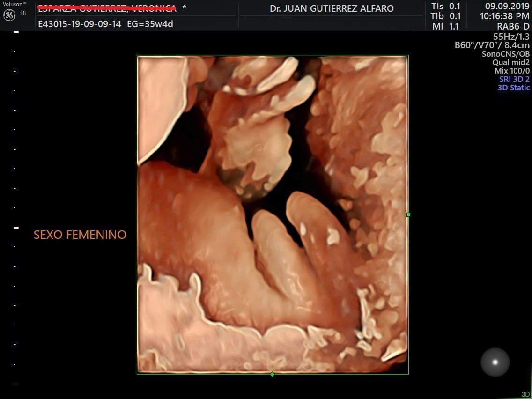This screenshot has height=399, width=532.
Task: Click the SonoCNS/OB preset label
Action: pyautogui.click(x=506, y=53)
